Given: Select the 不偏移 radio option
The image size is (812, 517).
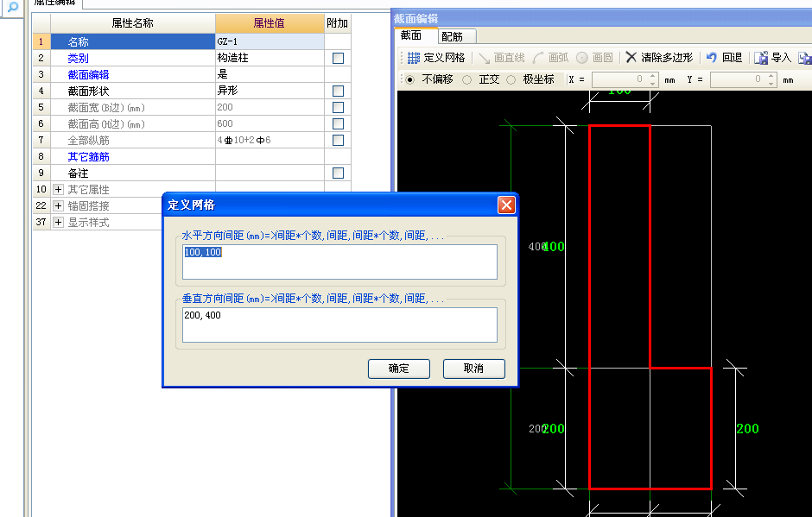Looking at the screenshot, I should 409,79.
